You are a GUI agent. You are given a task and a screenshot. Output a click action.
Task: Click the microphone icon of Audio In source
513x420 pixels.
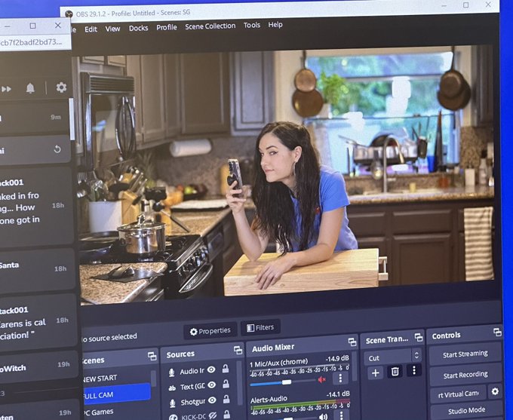click(x=171, y=372)
